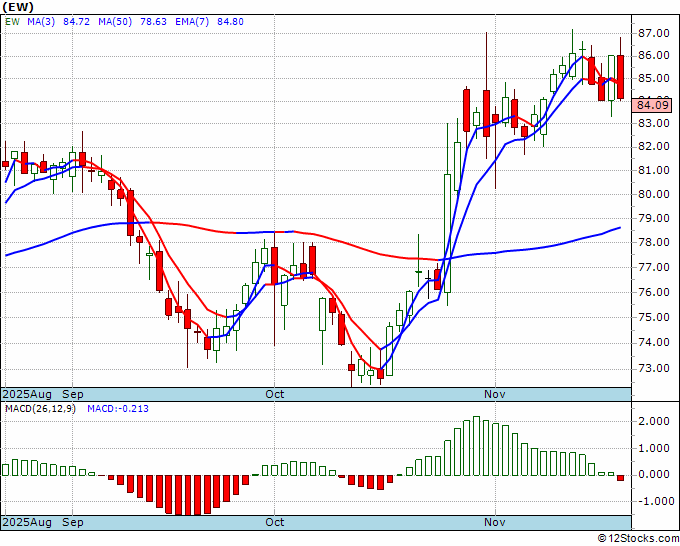Click the last red candlestick on the chart
The width and height of the screenshot is (680, 546).
click(621, 77)
